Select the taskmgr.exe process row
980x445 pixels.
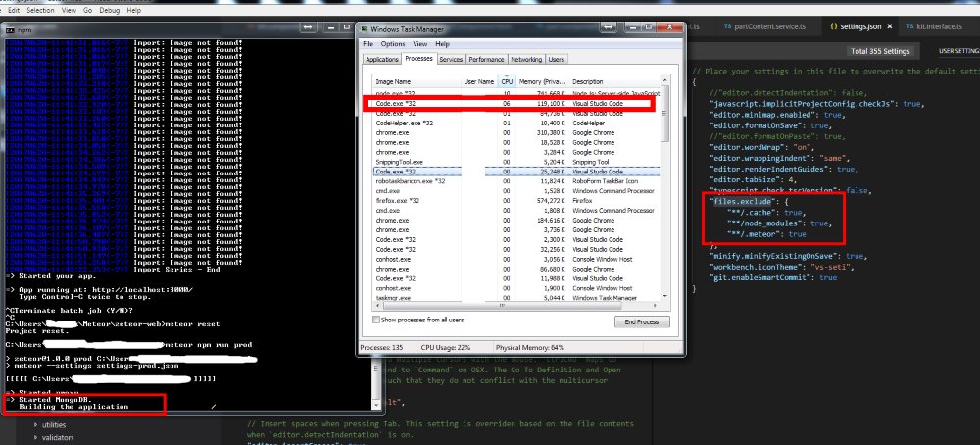[516, 298]
